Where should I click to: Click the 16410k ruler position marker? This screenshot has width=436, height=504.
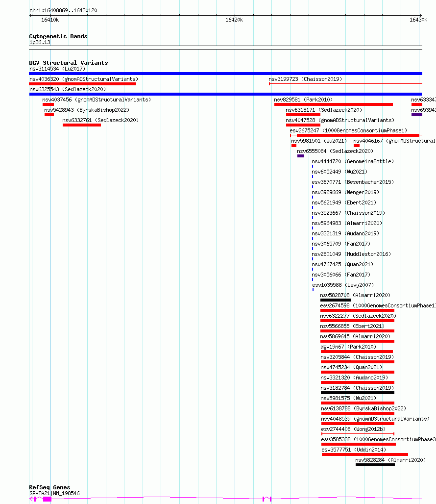(50, 20)
